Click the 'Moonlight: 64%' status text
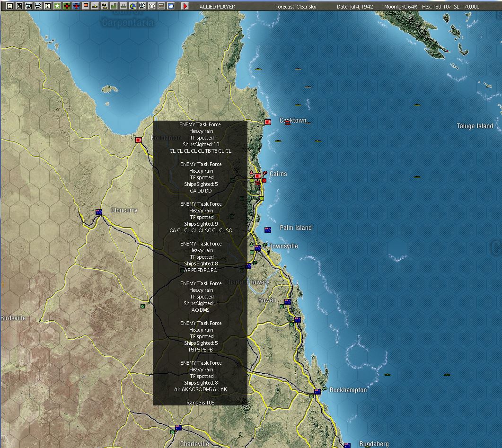This screenshot has height=448, width=502. (400, 7)
